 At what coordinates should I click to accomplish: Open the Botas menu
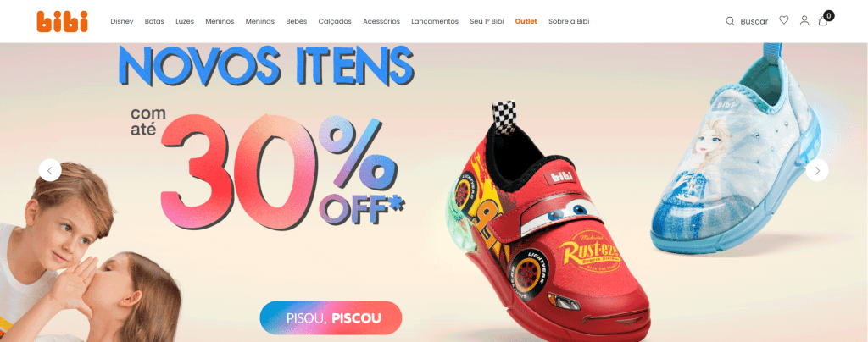154,21
